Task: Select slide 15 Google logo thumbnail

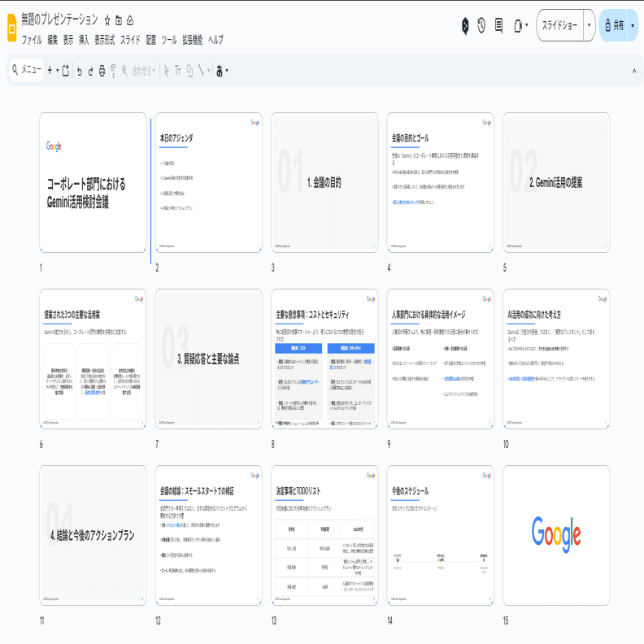Action: coord(556,535)
